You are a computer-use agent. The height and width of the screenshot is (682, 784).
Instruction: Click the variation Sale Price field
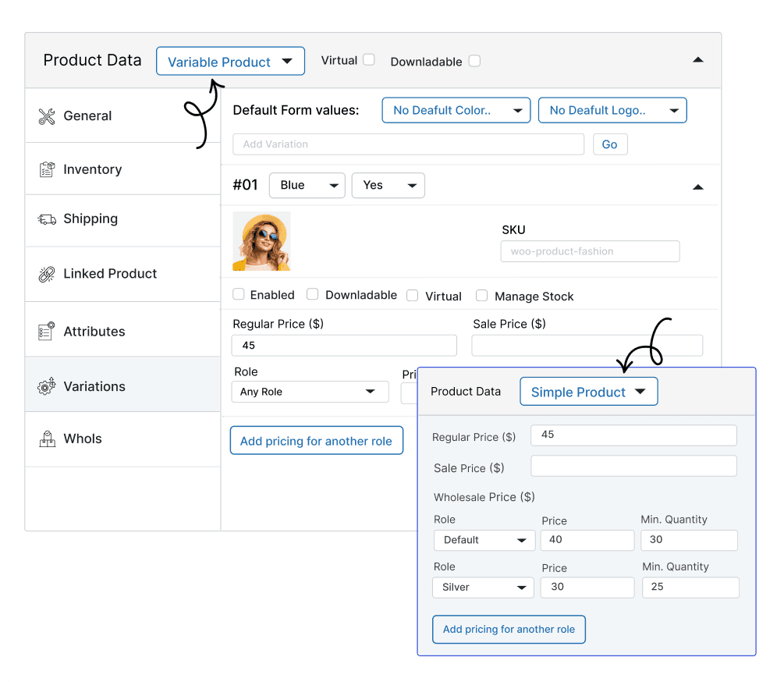click(x=587, y=346)
